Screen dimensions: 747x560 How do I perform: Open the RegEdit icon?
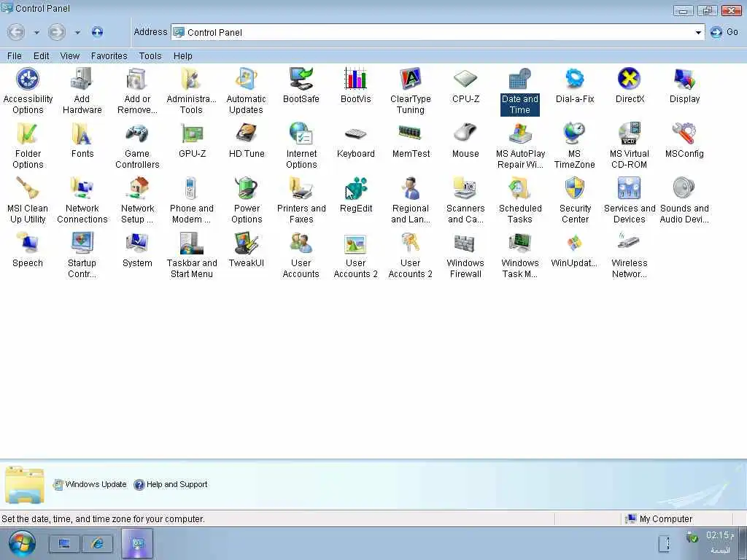pos(355,189)
